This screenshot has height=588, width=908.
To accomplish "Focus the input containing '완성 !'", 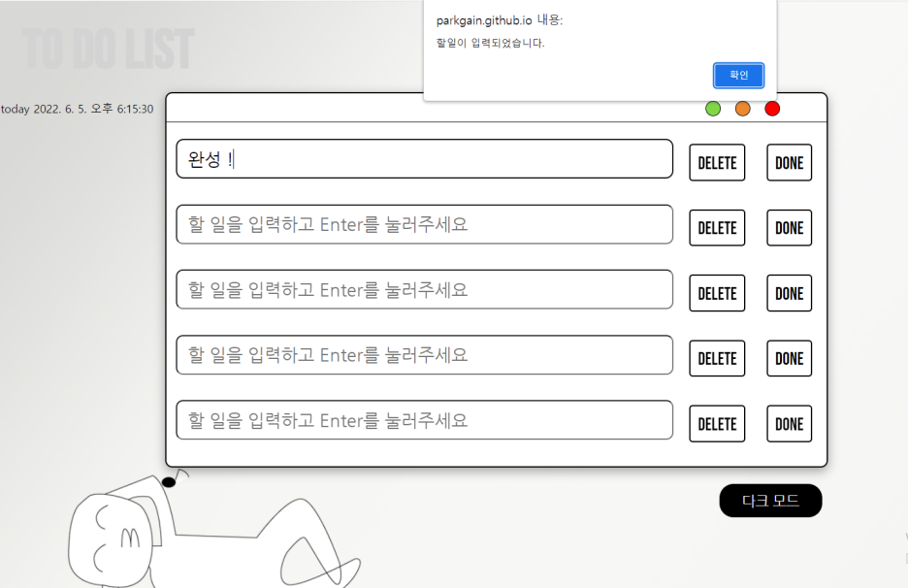I will click(425, 159).
